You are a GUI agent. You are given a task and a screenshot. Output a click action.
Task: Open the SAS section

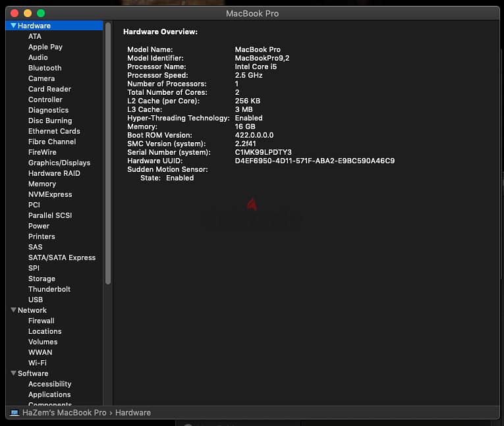pos(35,247)
